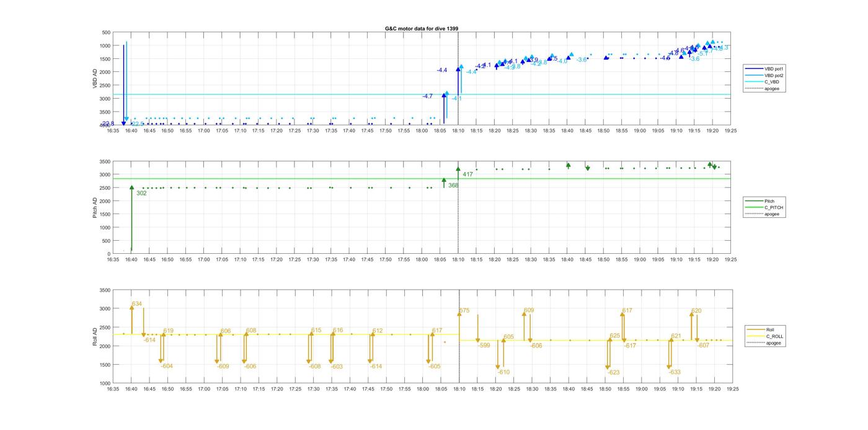Screen dimensions: 868x430
Task: Click the '3500' tick on Roll AD axis
Action: click(104, 290)
